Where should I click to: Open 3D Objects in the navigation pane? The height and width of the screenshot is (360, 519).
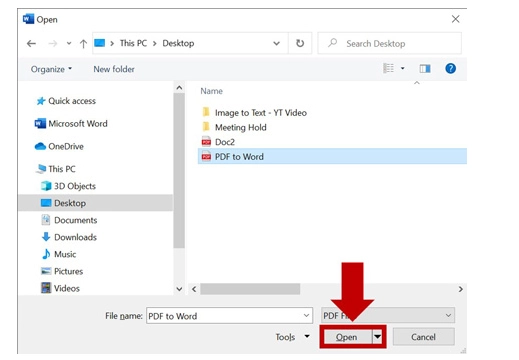(x=68, y=186)
